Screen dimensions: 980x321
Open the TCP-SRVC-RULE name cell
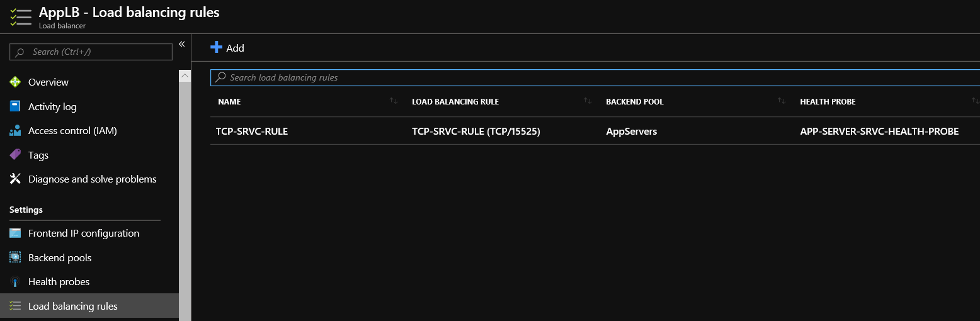point(252,132)
